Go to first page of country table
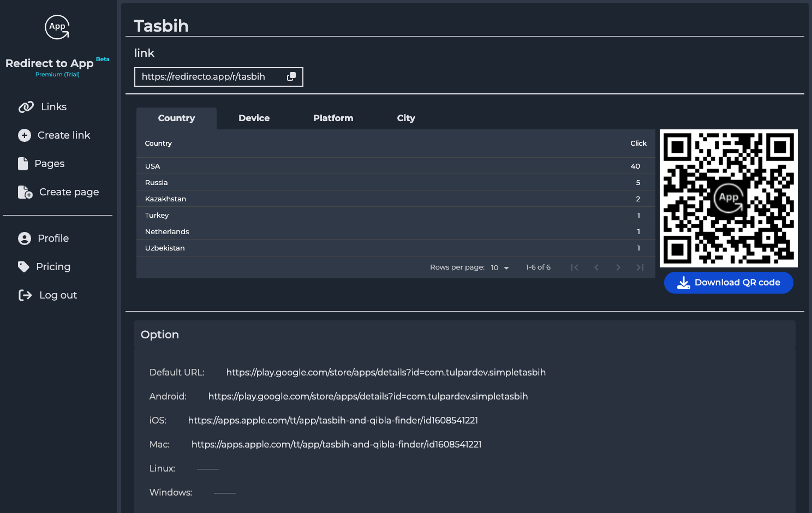The width and height of the screenshot is (812, 513). click(575, 267)
